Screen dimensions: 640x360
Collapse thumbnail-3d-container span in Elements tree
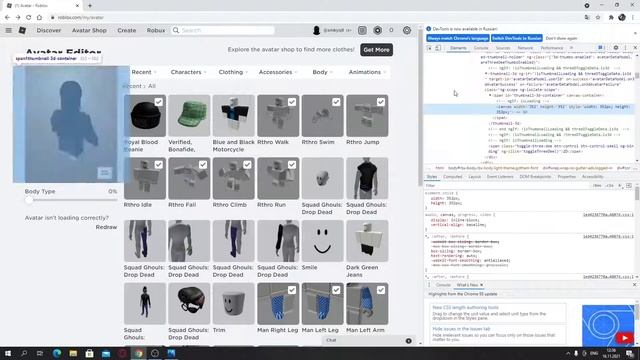(490, 96)
